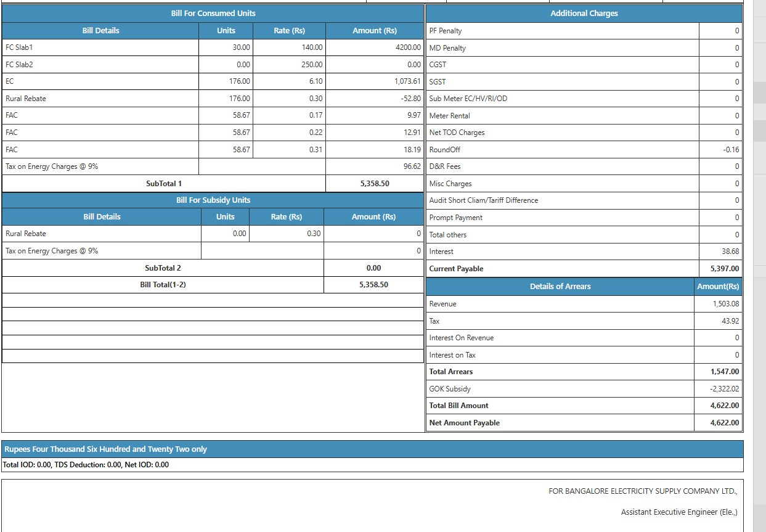
Task: Click the Rural Rebate amount -52.80
Action: 410,99
